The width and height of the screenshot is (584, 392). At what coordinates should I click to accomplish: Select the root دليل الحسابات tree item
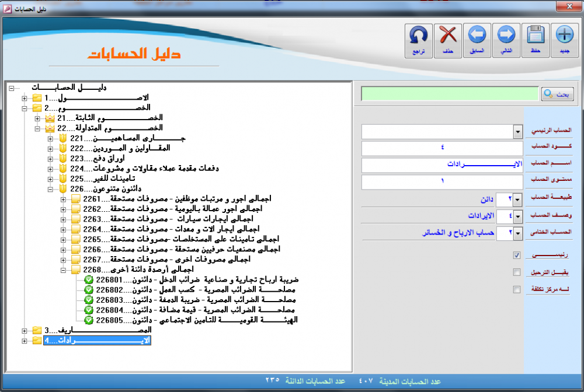[69, 87]
